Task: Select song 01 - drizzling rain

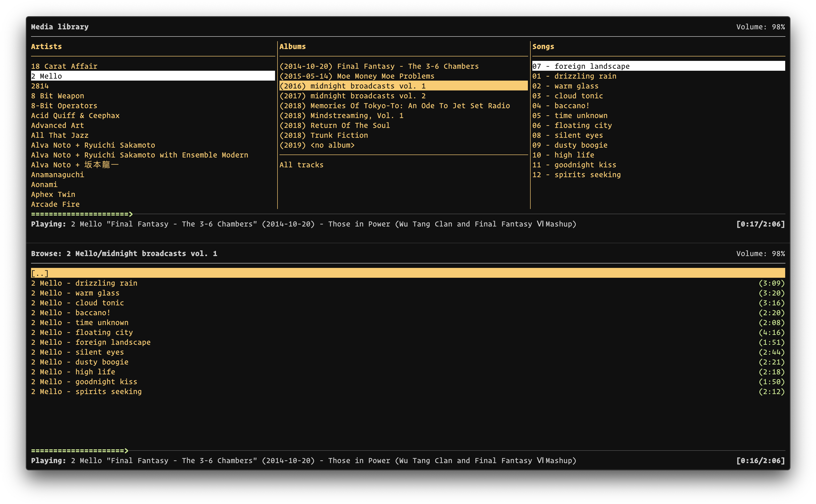Action: [x=574, y=76]
